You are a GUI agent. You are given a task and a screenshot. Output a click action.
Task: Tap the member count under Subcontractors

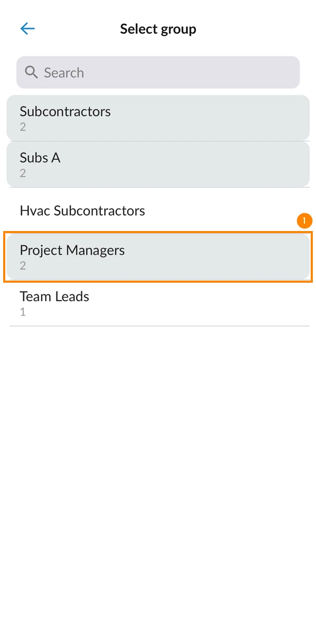[23, 127]
